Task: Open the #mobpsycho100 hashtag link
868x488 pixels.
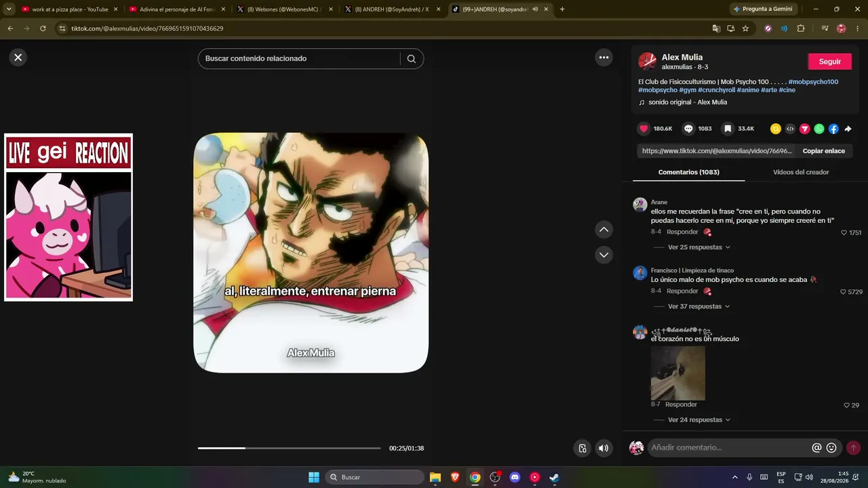Action: [813, 82]
